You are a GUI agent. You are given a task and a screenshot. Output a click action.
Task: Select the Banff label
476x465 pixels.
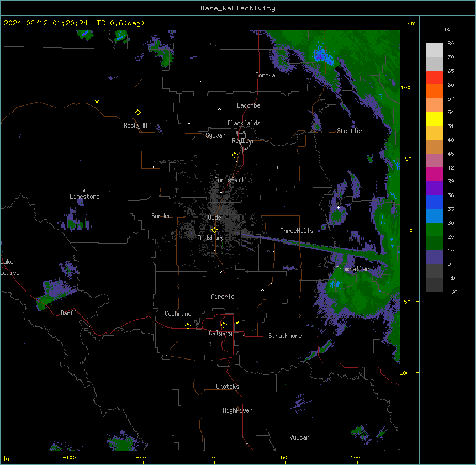[68, 313]
